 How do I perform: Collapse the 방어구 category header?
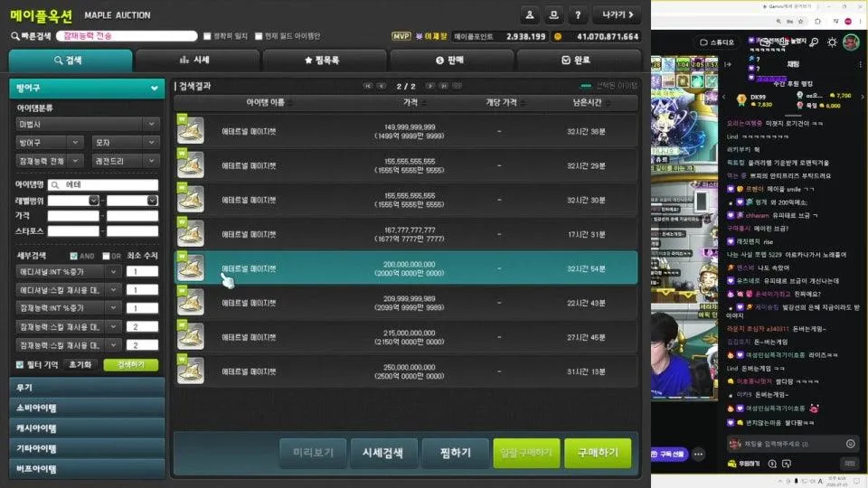click(x=87, y=88)
